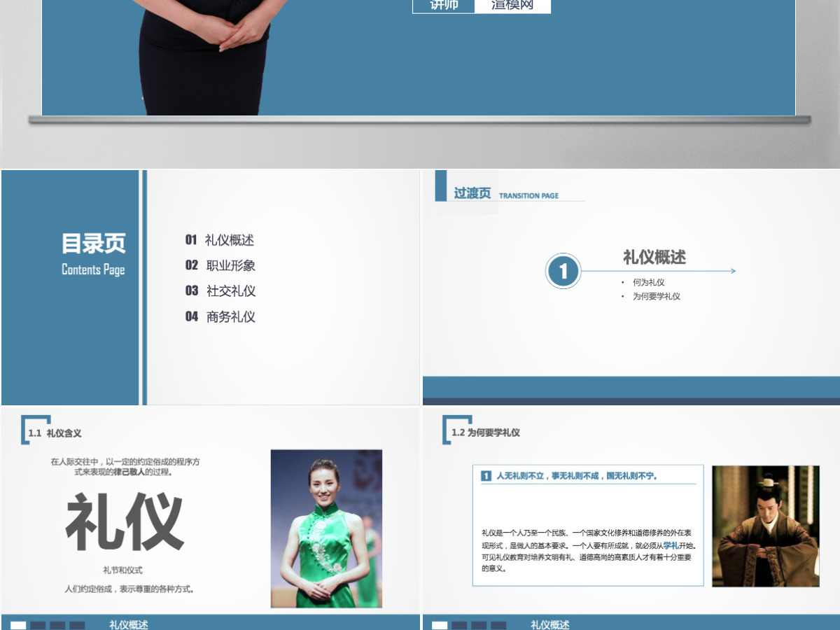
Task: Select the 何为礼仪 bullet
Action: [x=649, y=282]
